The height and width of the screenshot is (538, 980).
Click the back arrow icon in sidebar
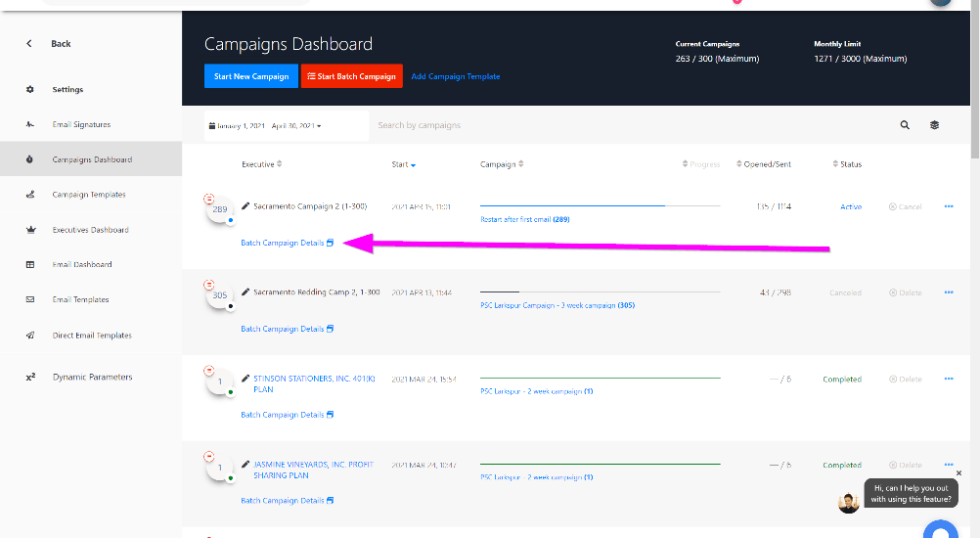click(x=29, y=44)
